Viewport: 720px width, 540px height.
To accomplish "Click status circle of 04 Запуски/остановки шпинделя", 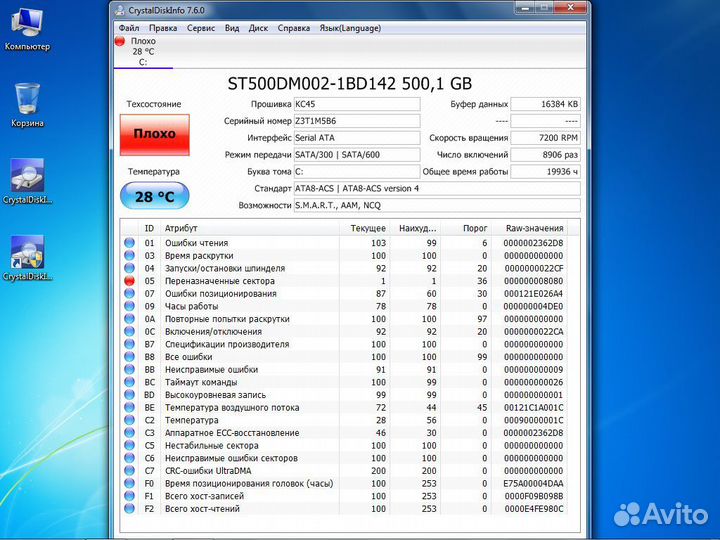I will pos(129,268).
